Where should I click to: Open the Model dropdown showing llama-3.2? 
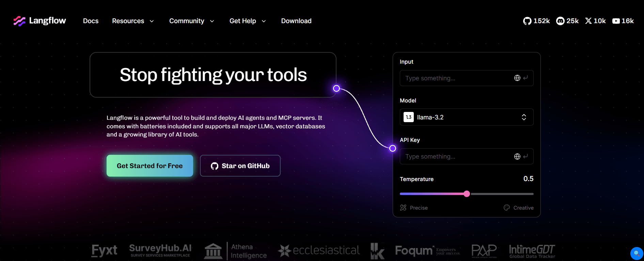pyautogui.click(x=467, y=117)
